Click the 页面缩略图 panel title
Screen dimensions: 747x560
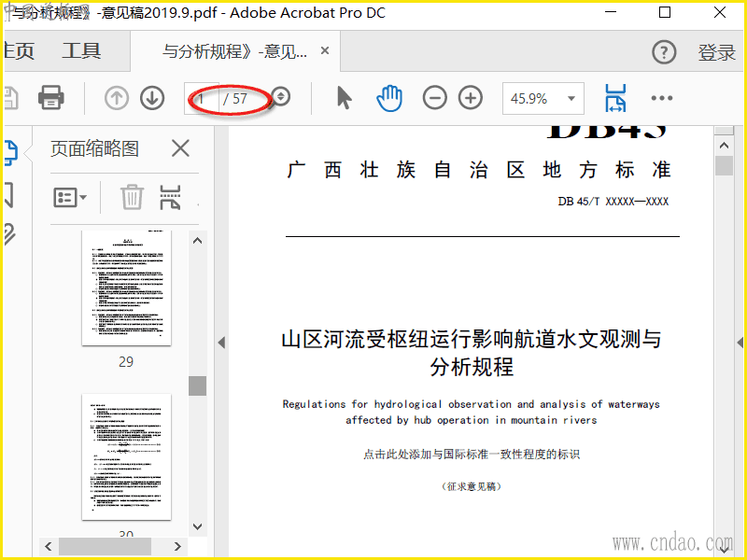[x=95, y=149]
